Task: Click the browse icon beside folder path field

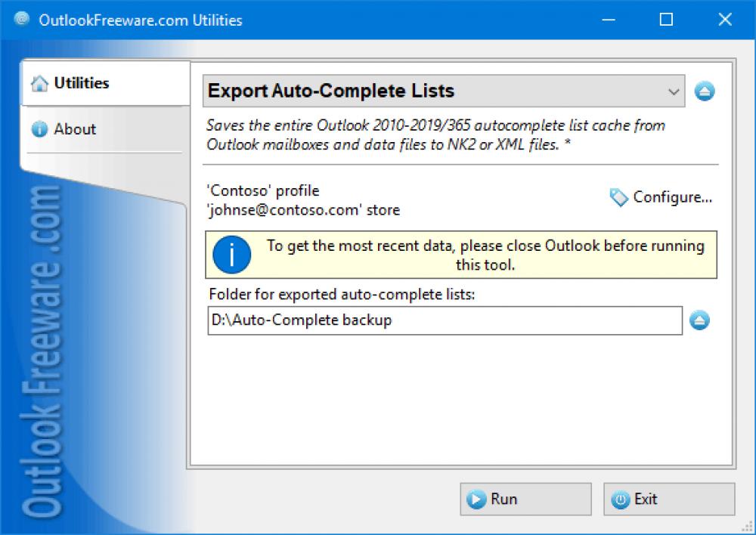Action: pos(700,320)
